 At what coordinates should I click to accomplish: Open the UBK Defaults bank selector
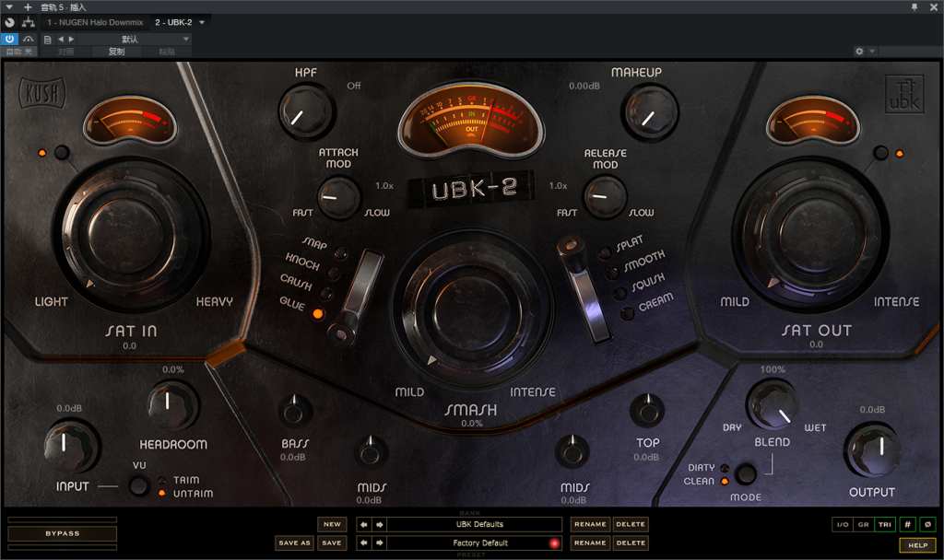pos(475,524)
